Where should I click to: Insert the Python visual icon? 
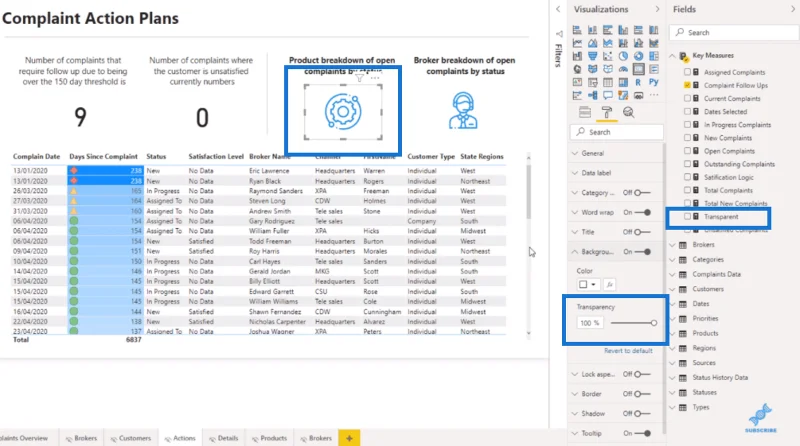coord(654,82)
